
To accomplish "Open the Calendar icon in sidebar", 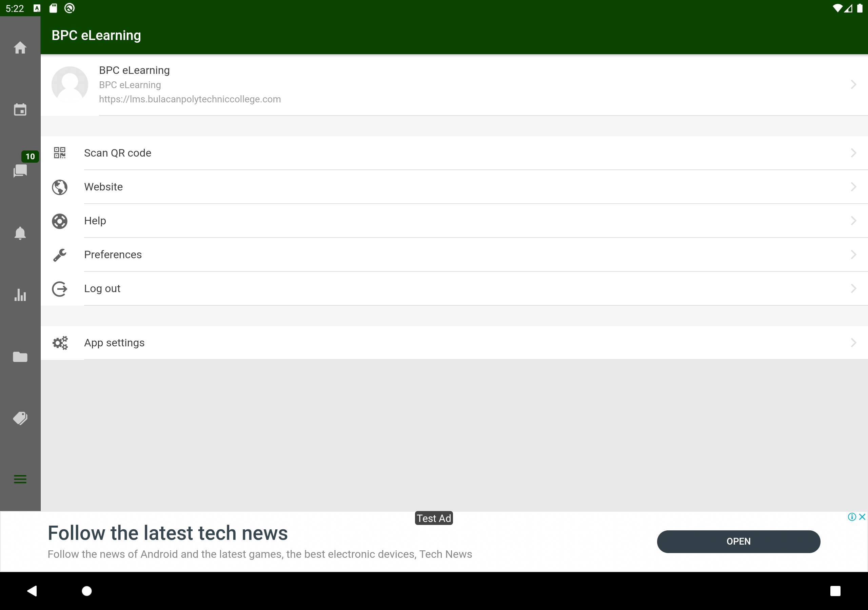I will 20,109.
